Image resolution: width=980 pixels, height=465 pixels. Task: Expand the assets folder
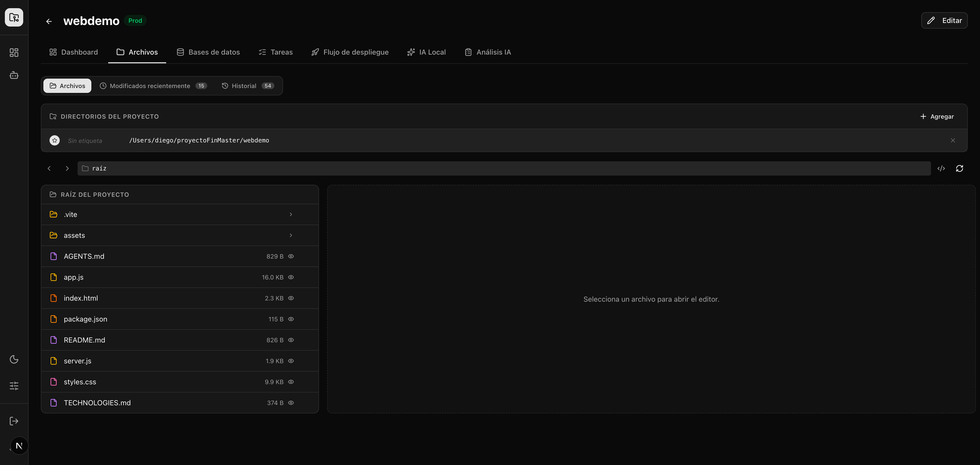pos(291,235)
